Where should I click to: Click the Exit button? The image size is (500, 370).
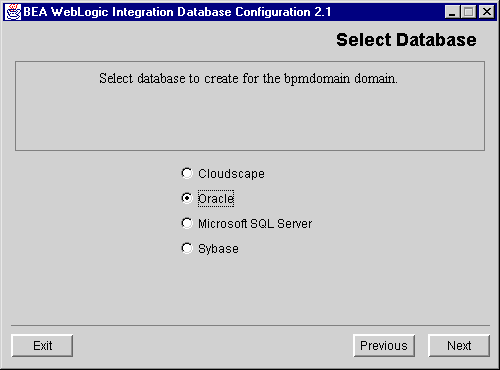point(42,346)
